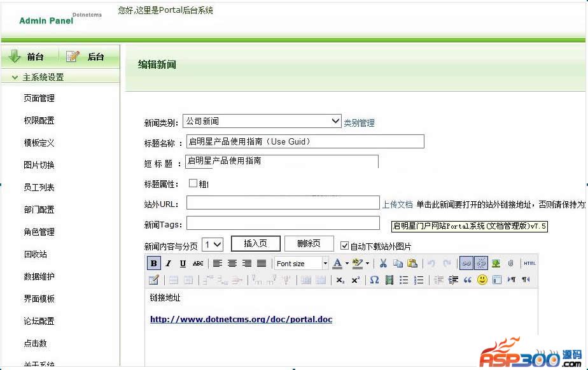The height and width of the screenshot is (370, 588).
Task: Open 模板定义 in the sidebar
Action: (x=39, y=143)
